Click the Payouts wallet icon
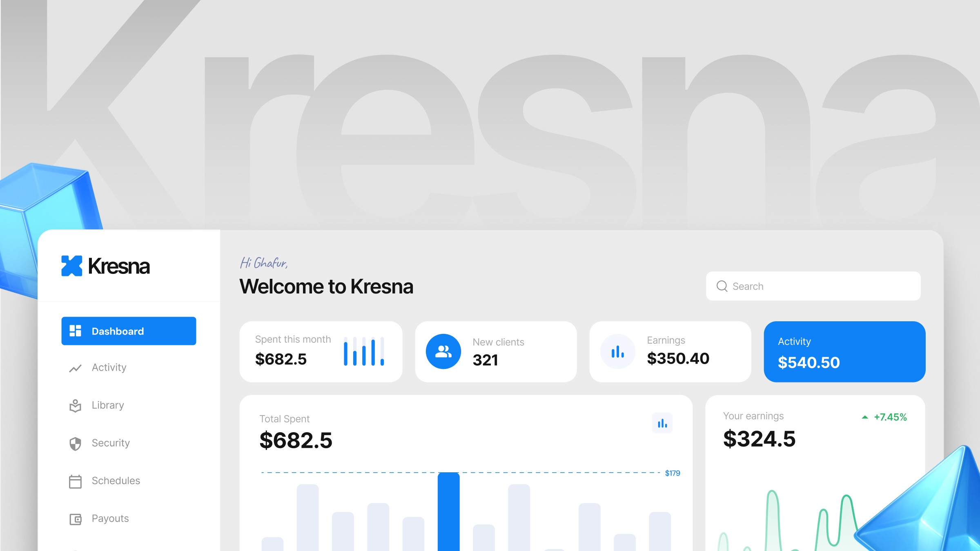The height and width of the screenshot is (551, 980). point(76,519)
